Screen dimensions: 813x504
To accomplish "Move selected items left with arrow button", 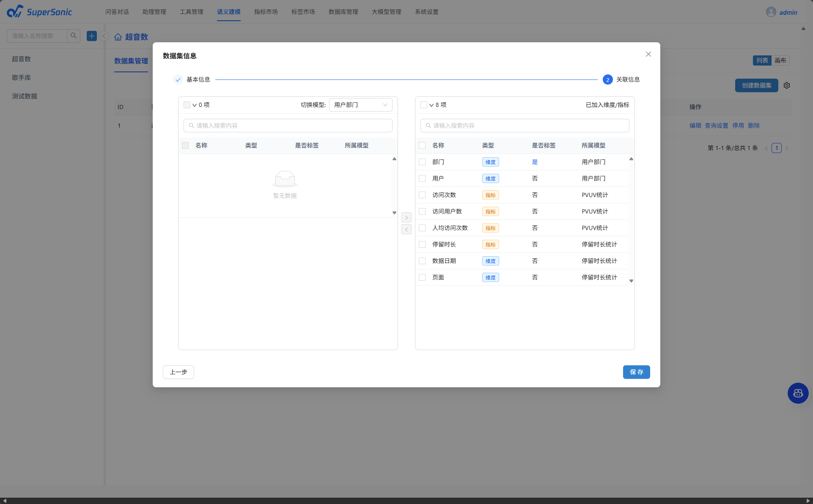I will (406, 229).
